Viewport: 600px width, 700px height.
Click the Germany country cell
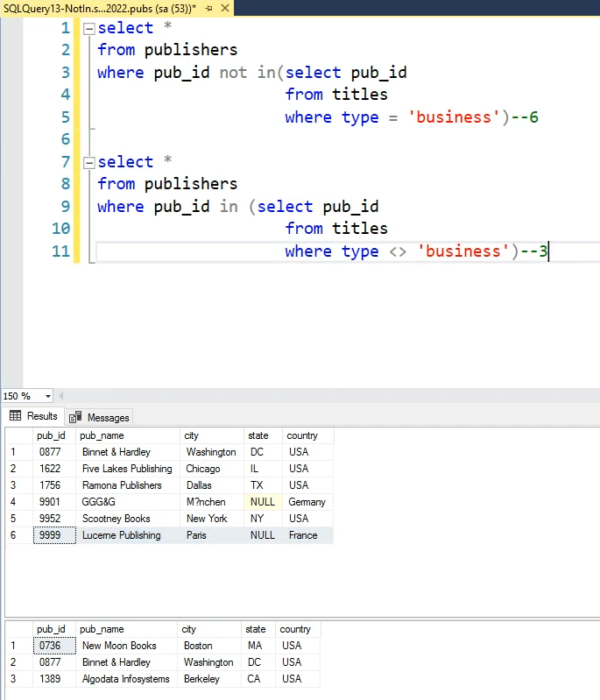click(307, 502)
